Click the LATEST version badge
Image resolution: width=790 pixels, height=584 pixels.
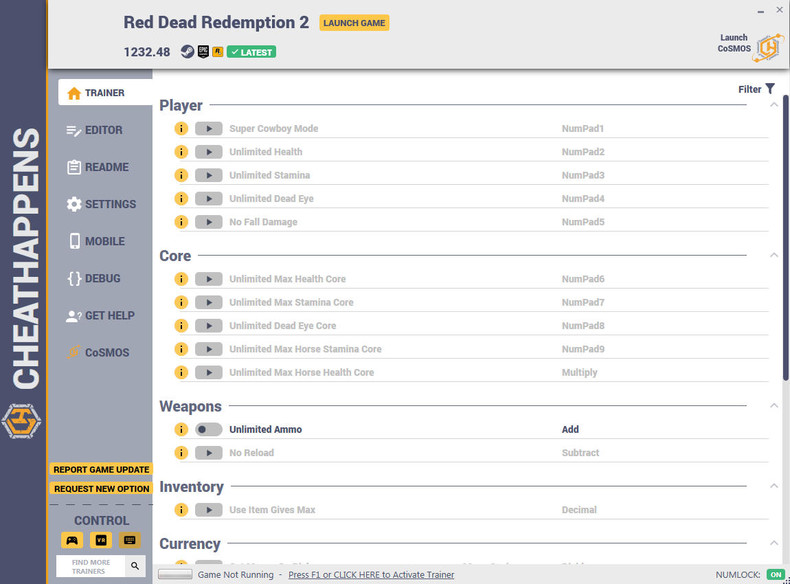click(251, 52)
